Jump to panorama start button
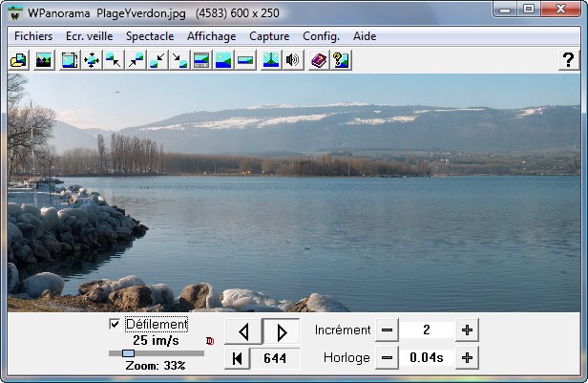 tap(237, 358)
